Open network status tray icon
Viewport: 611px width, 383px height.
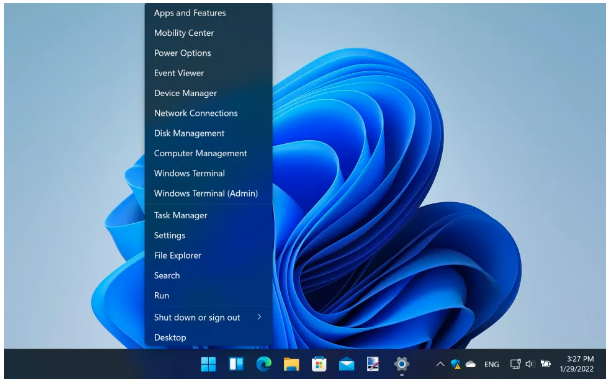516,364
